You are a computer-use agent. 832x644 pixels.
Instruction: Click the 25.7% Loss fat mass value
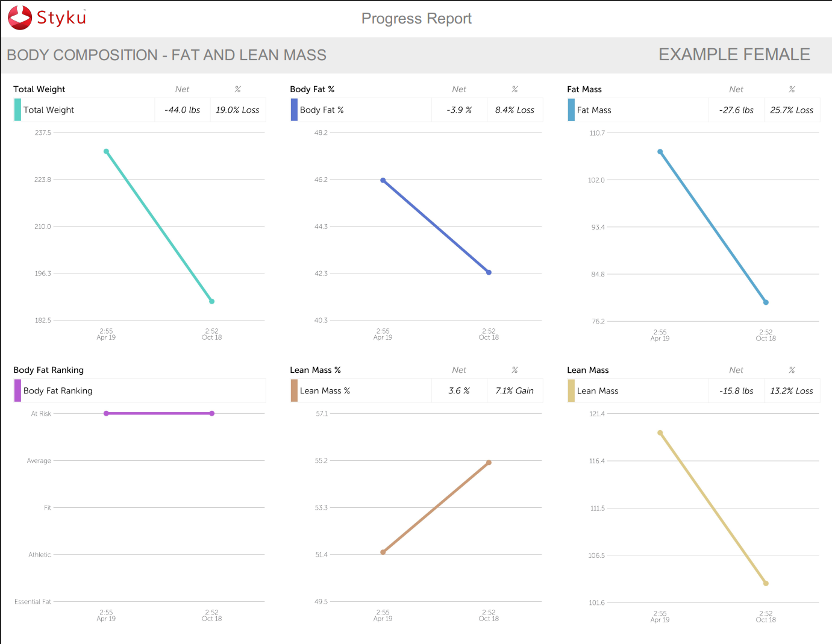(792, 110)
